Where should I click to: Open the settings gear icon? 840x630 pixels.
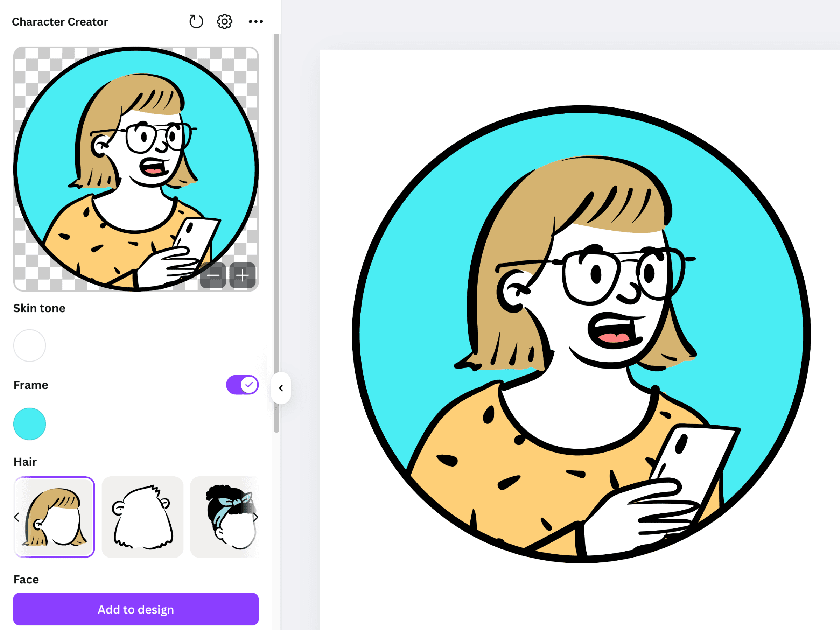click(224, 22)
